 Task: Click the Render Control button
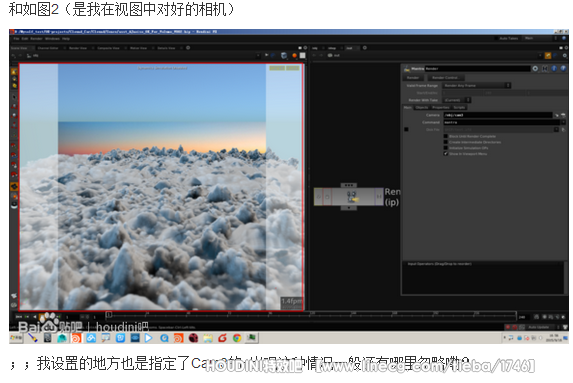click(x=445, y=77)
